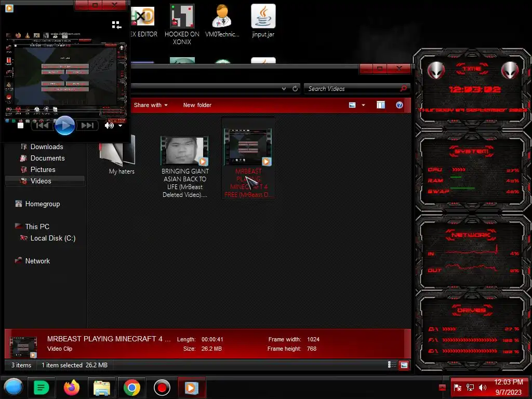Click the Size value 26.2 MB
The image size is (532, 399).
click(x=211, y=349)
